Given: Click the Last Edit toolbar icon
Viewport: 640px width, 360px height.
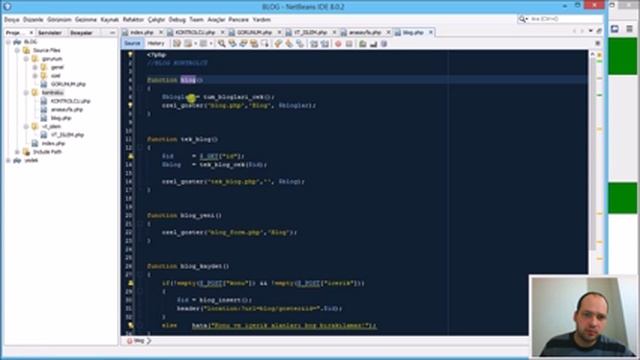Looking at the screenshot, I should (177, 43).
